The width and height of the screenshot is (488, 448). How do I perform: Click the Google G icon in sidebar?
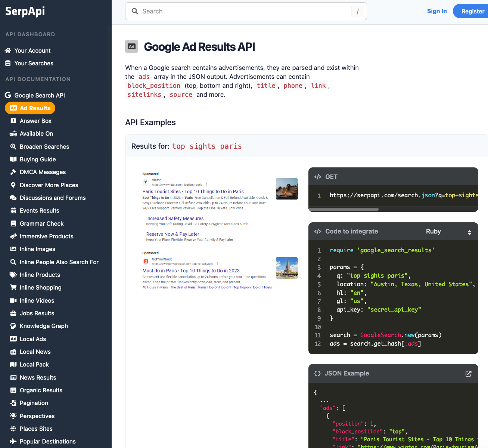pos(8,95)
